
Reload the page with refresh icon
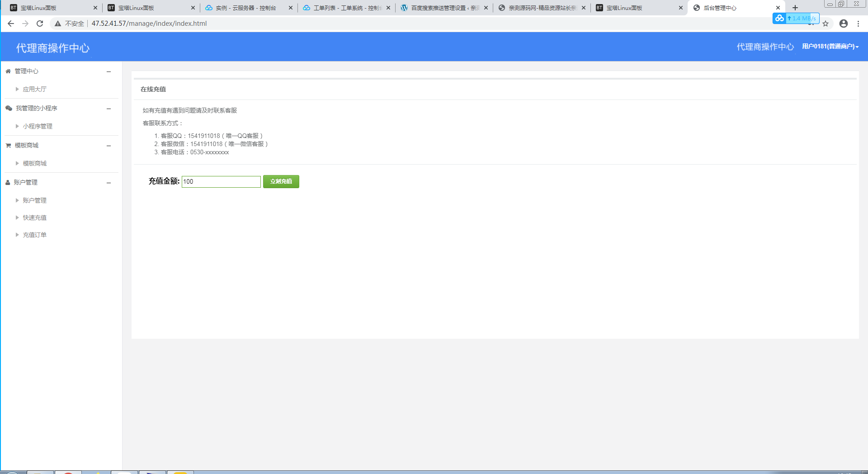click(x=40, y=24)
